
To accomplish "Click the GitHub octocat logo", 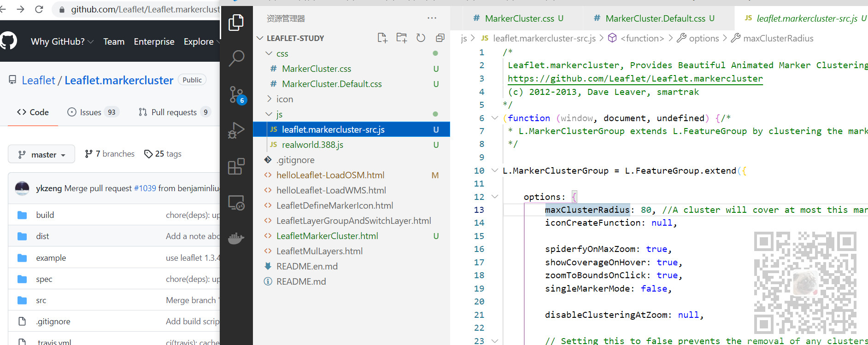I will point(8,41).
